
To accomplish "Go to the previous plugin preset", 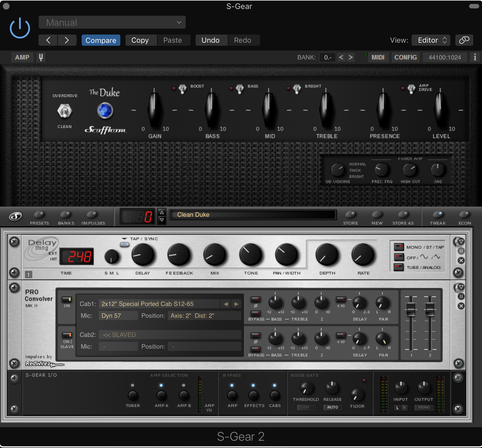I will [48, 40].
